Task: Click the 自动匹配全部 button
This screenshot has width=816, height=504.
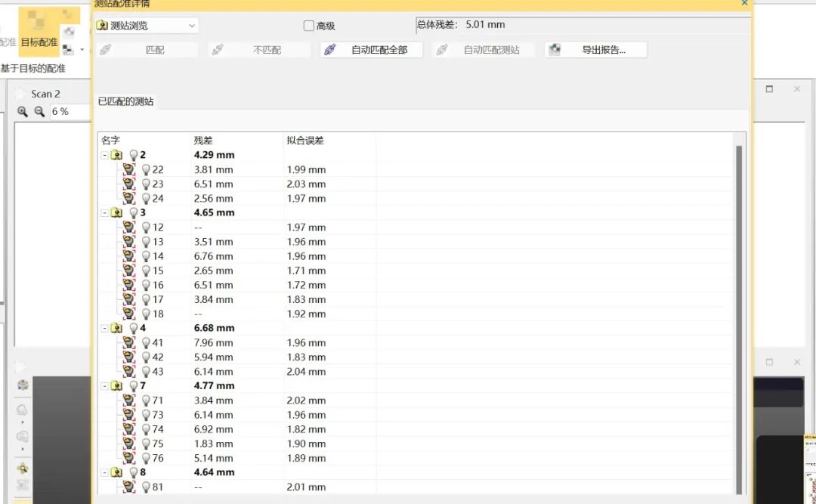Action: 371,50
